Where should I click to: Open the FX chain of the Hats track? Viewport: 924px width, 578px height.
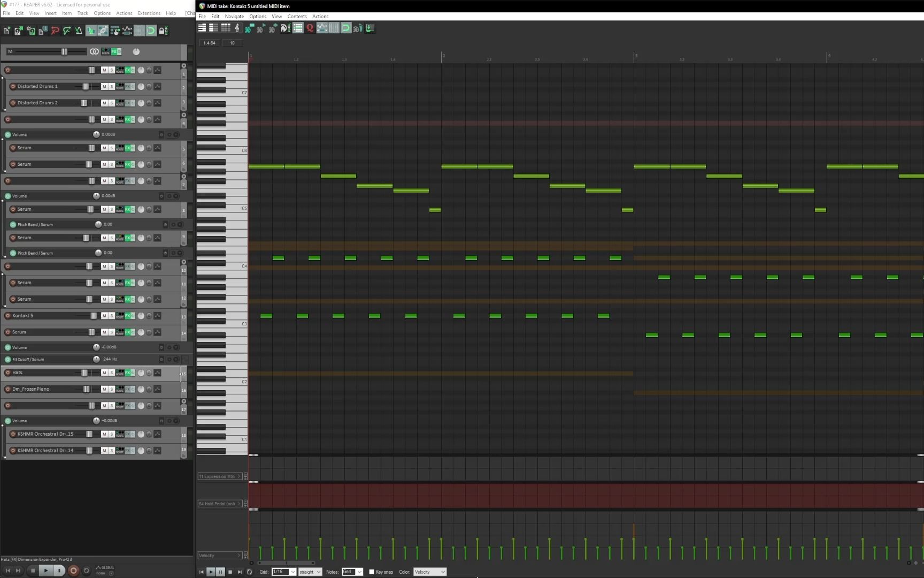tap(128, 372)
